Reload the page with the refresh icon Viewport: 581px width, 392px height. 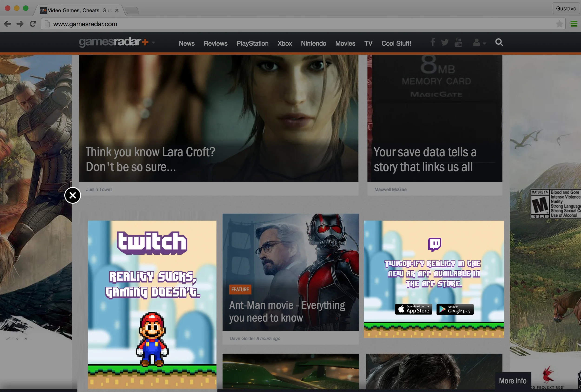[33, 24]
